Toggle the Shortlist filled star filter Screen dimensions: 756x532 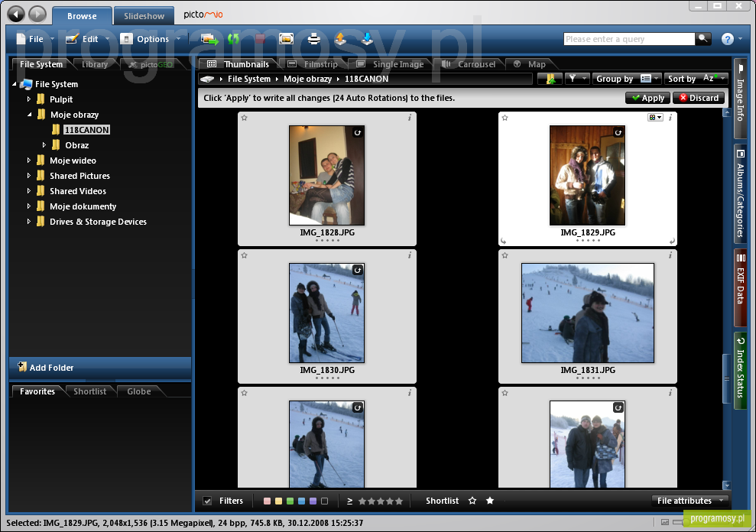(490, 501)
